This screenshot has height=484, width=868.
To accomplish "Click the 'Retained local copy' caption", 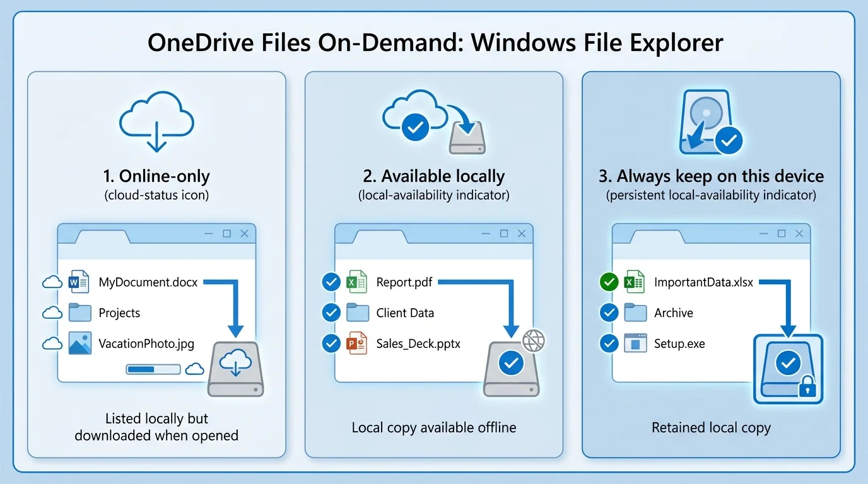I will click(x=711, y=427).
